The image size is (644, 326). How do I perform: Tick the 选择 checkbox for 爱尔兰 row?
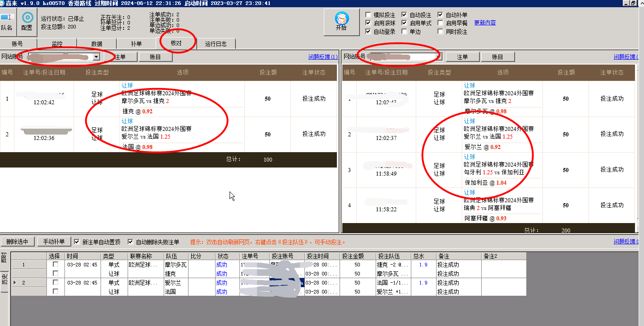(x=55, y=283)
